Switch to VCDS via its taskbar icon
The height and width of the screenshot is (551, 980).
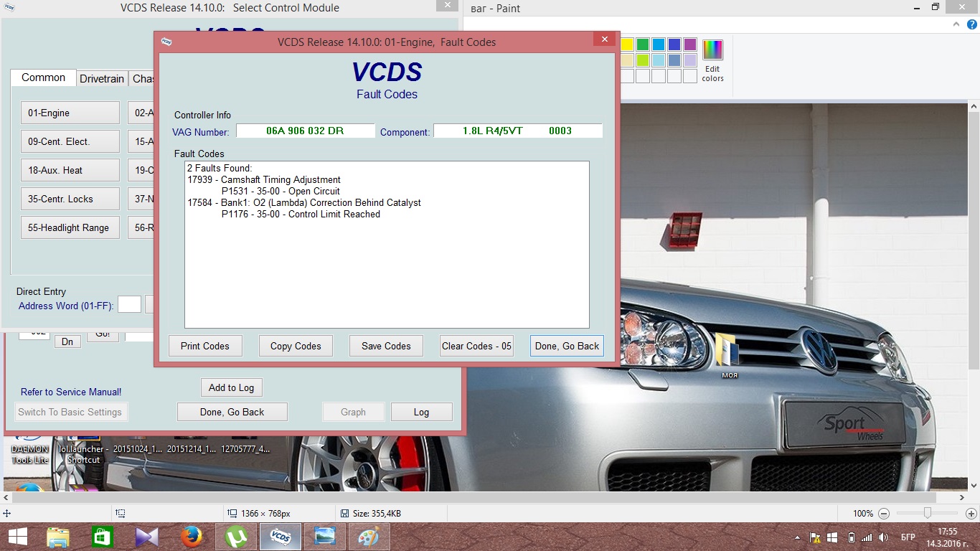point(279,536)
